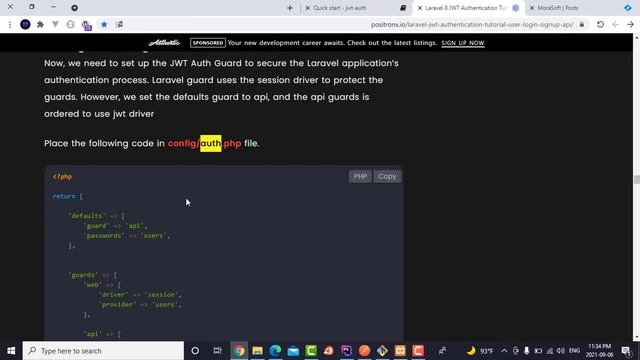640x360 pixels.
Task: Close the Laravel 8 JWT Authentication tab
Action: [420, 8]
